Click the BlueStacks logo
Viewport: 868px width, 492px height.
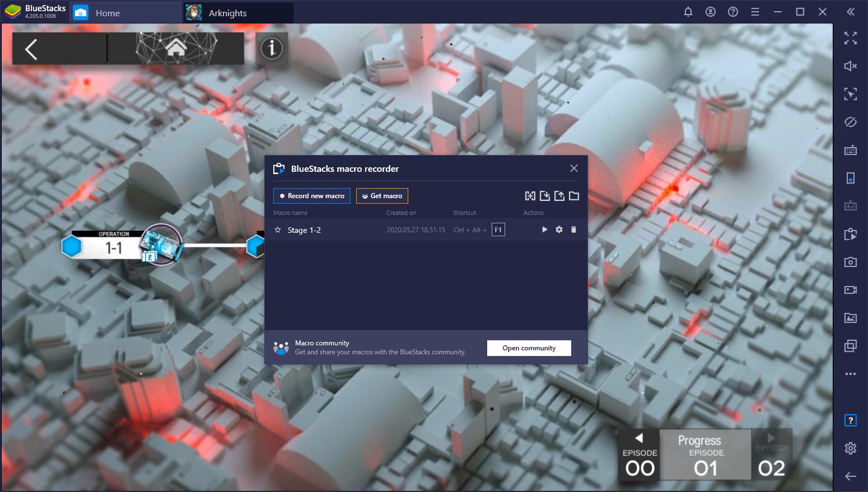point(12,12)
